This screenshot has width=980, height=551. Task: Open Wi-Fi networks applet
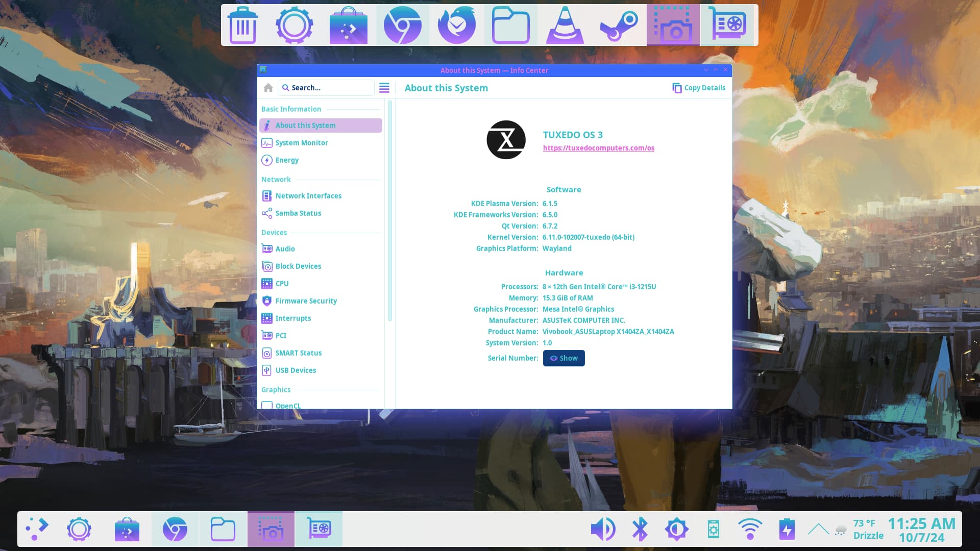pos(750,529)
